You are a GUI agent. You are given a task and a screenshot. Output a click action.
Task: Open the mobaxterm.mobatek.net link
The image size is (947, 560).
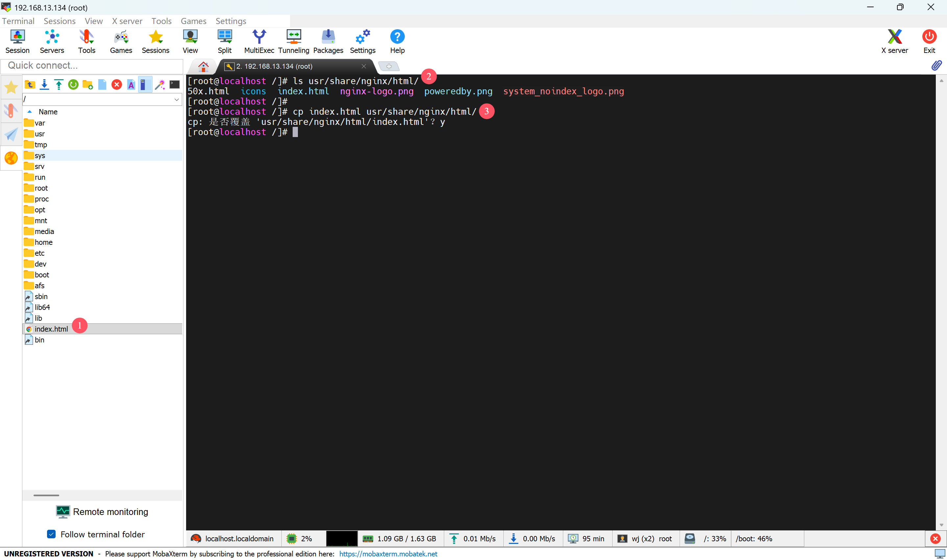[388, 553]
